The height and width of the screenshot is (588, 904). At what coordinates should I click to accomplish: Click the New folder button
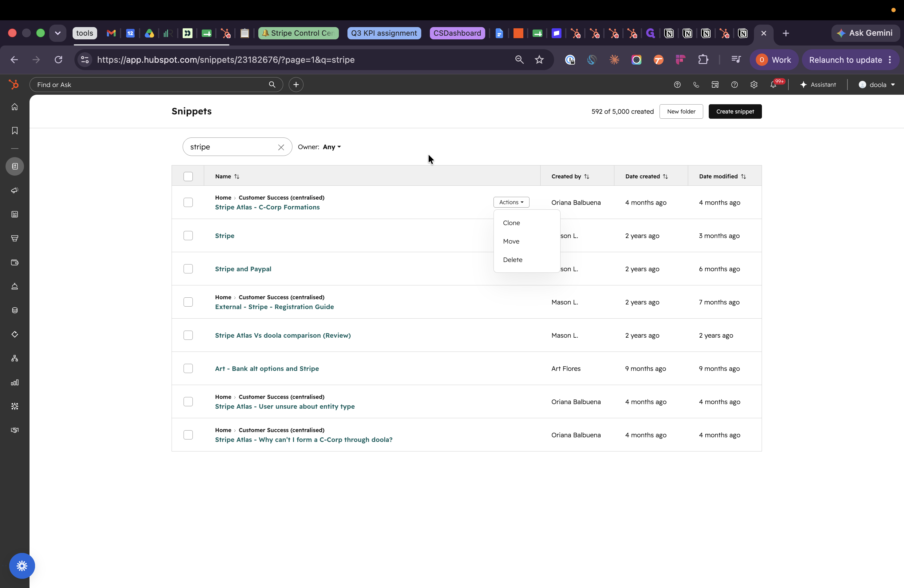click(x=681, y=111)
